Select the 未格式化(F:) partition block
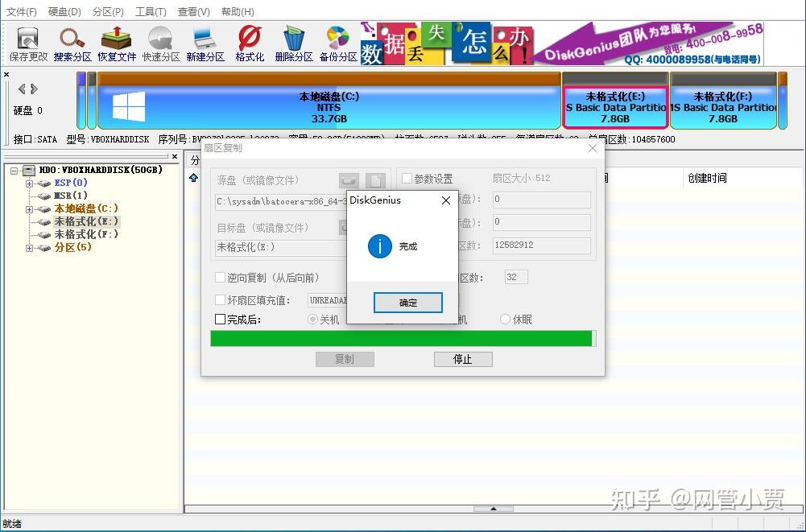806x532 pixels. (x=723, y=105)
